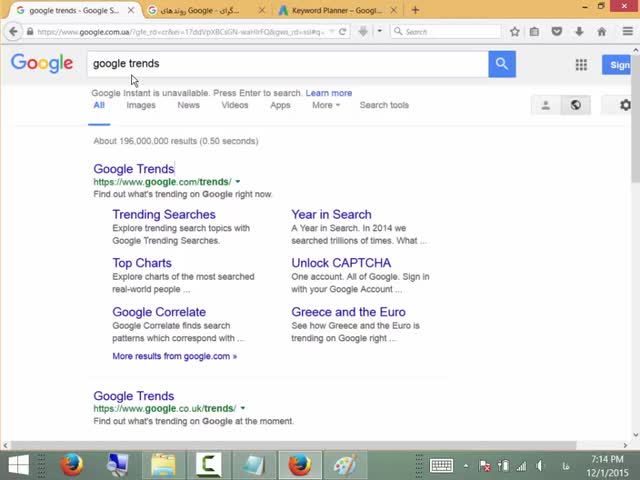
Task: Switch to the Apps tab
Action: click(280, 105)
